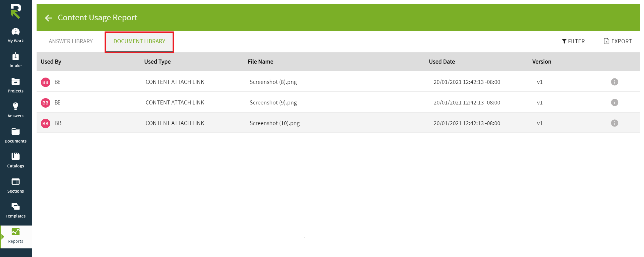
Task: Click info icon for Screenshot (9).png
Action: (614, 102)
